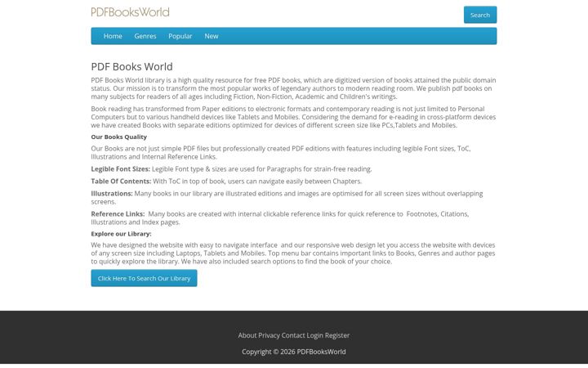Click the 'Our Books Quality' subheading
The width and height of the screenshot is (588, 368).
point(119,137)
